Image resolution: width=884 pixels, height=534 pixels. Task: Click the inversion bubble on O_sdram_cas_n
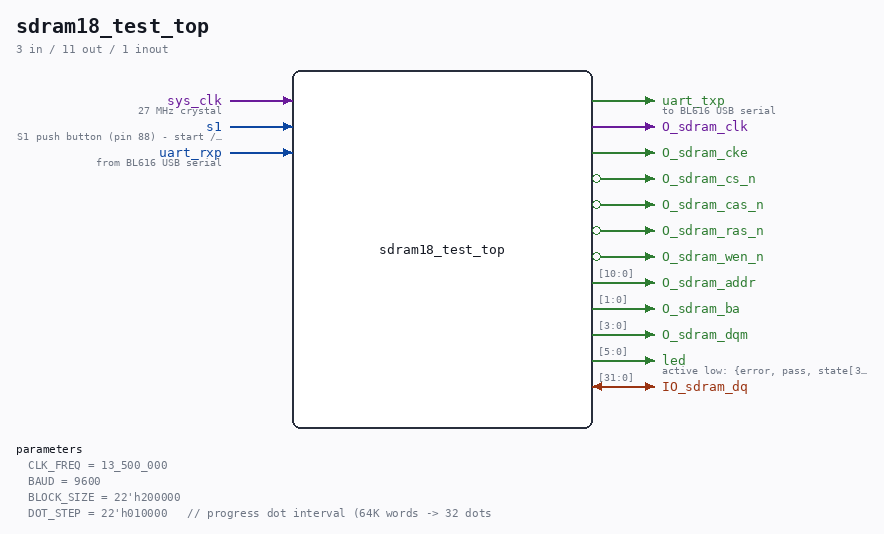click(x=596, y=205)
